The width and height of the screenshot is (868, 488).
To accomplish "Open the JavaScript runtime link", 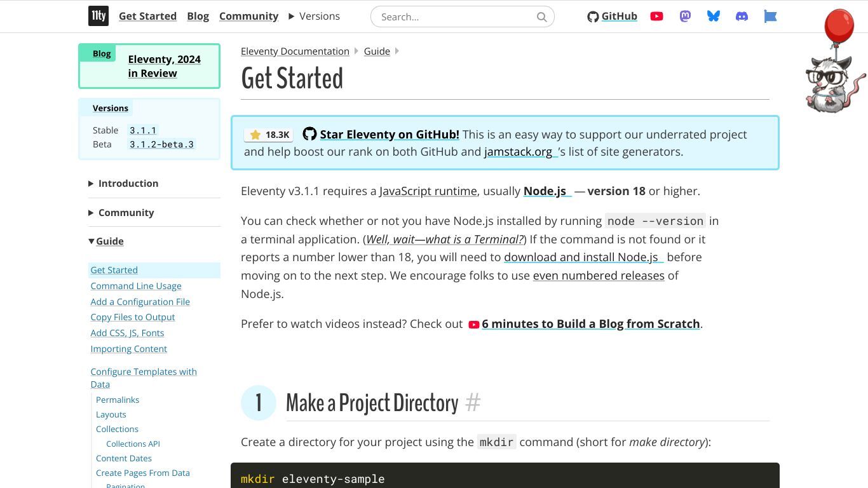I will coord(428,191).
